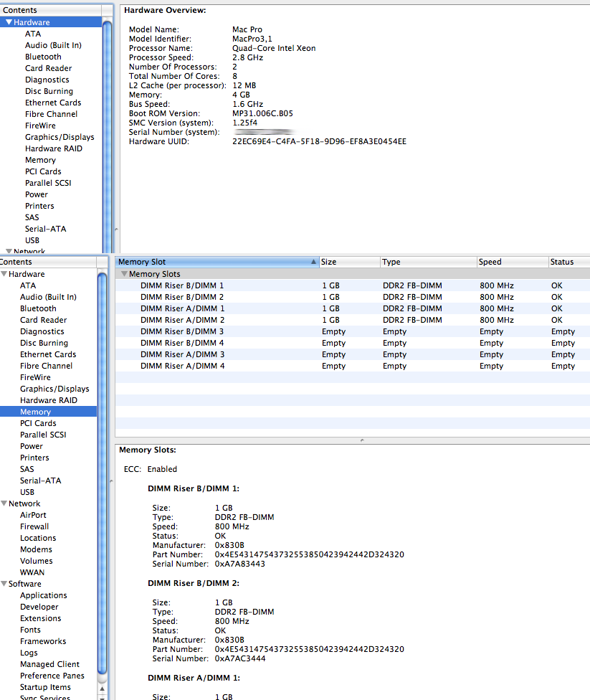Open Preference Panes under Software
Viewport: 590px width, 700px height.
52,676
